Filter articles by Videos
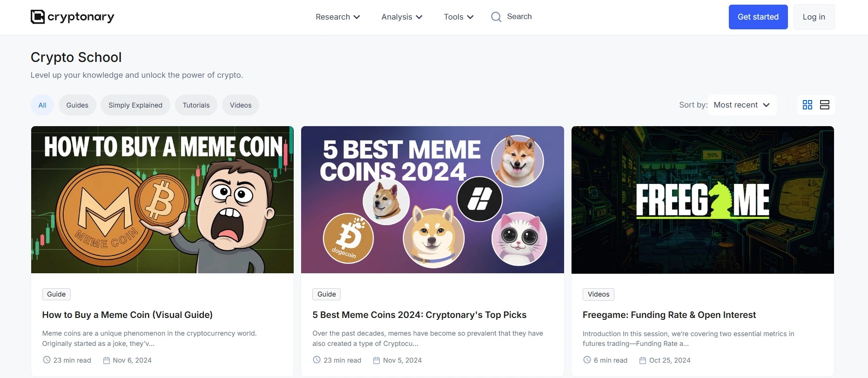Viewport: 868px width, 378px height. pos(241,105)
